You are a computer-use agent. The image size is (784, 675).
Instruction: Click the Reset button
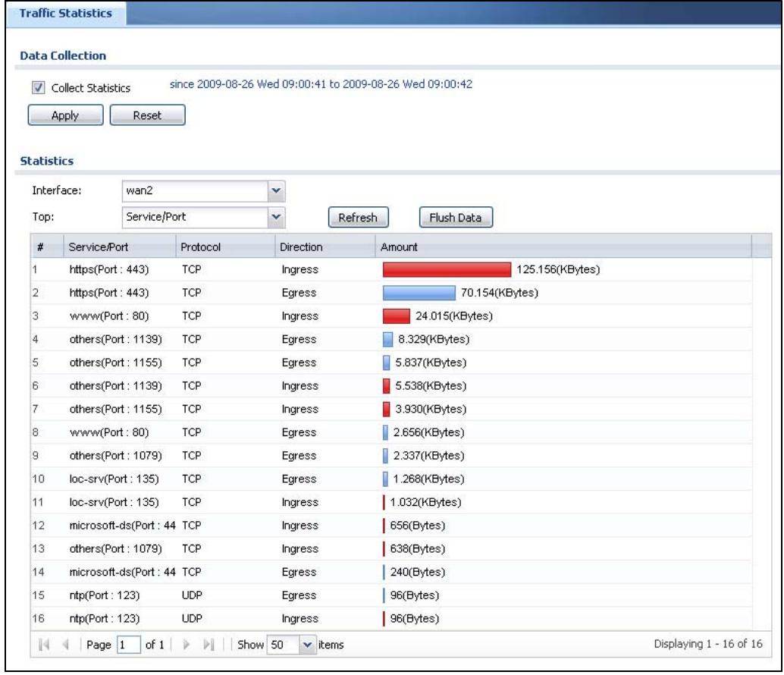[x=148, y=115]
